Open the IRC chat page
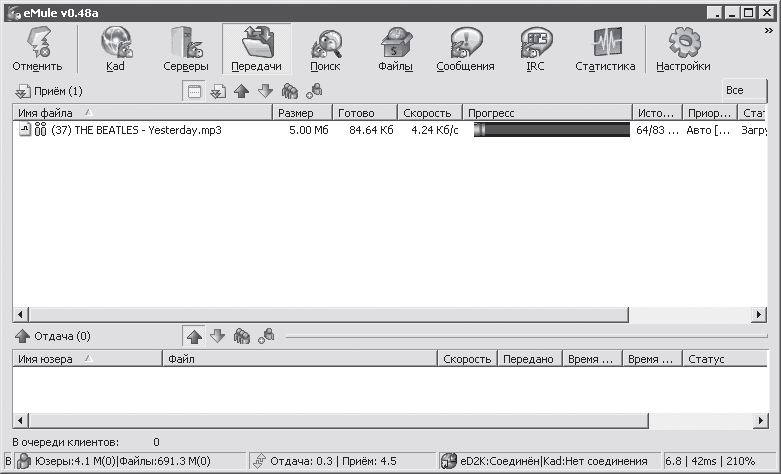This screenshot has width=781, height=474. [x=535, y=49]
